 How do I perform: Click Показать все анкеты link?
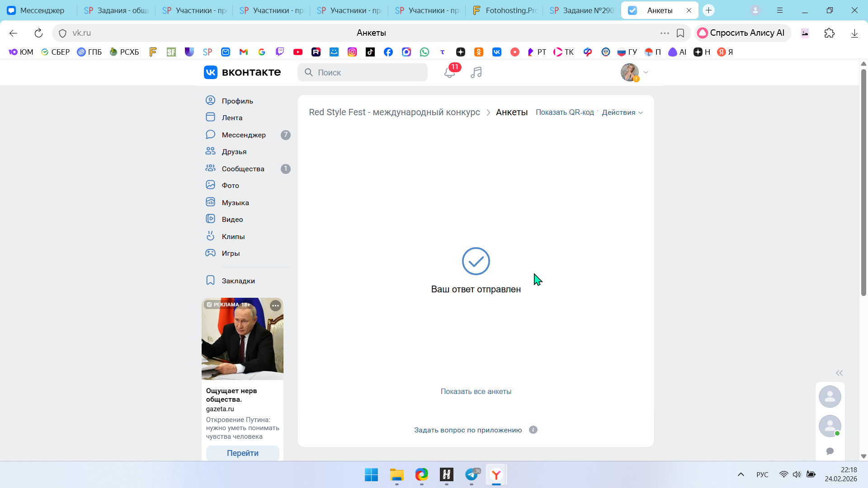pos(476,391)
